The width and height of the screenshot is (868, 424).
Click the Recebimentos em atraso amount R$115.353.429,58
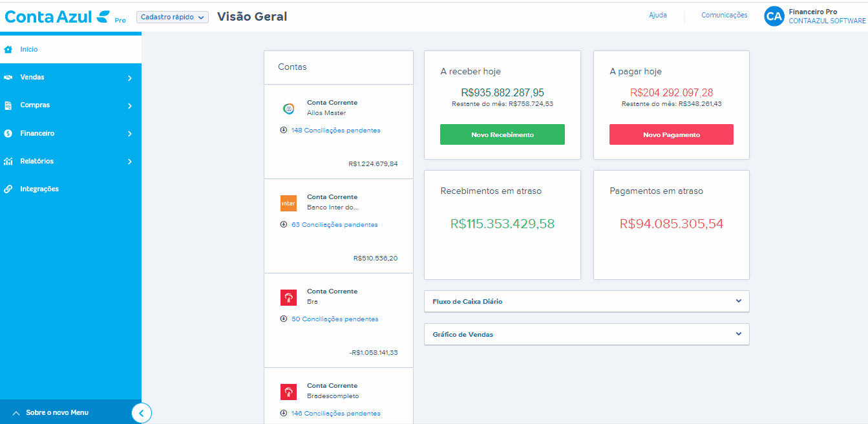coord(502,224)
